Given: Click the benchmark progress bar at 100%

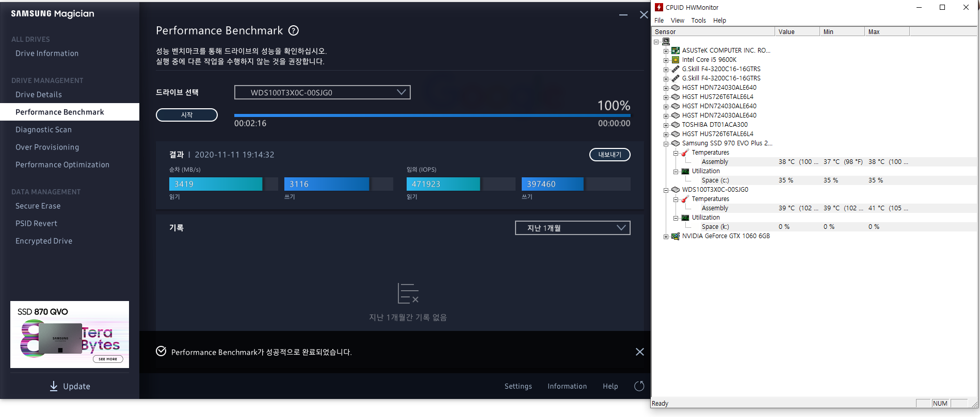Looking at the screenshot, I should click(432, 115).
